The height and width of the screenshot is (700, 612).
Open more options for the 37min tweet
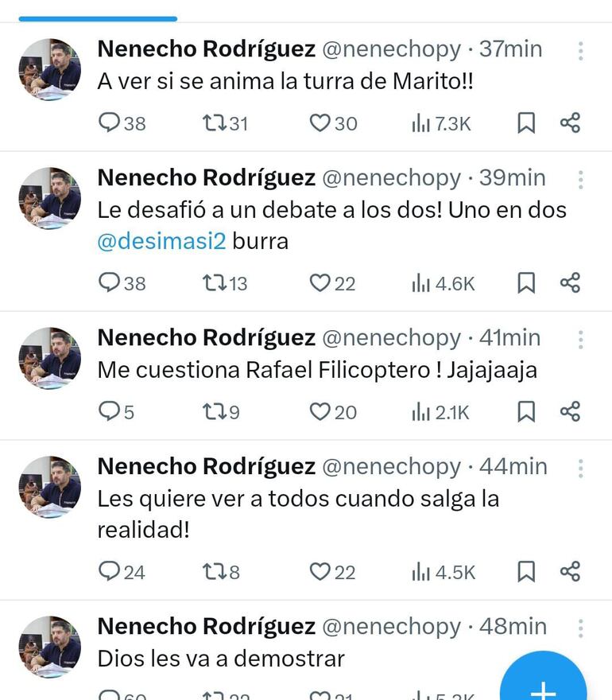[581, 51]
